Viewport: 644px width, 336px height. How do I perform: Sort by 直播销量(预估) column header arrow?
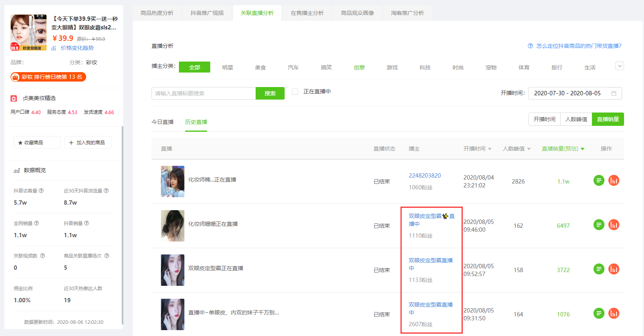point(583,149)
